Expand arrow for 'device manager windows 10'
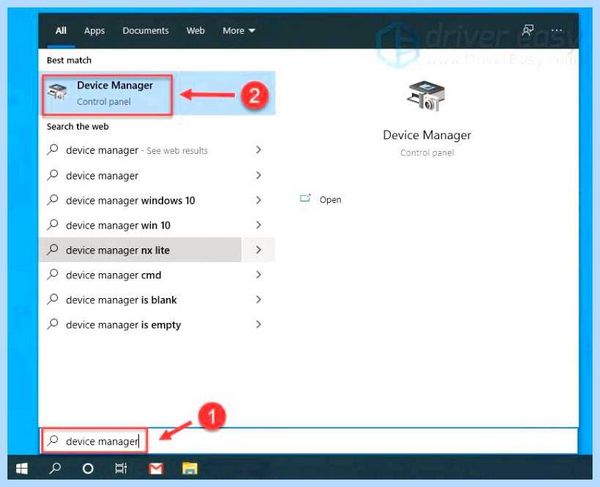 point(259,200)
